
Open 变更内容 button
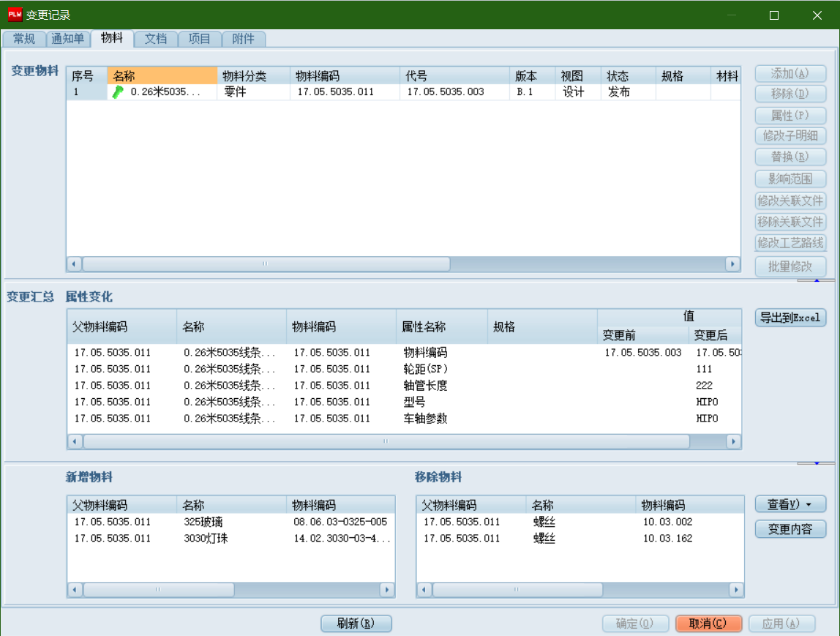[790, 529]
